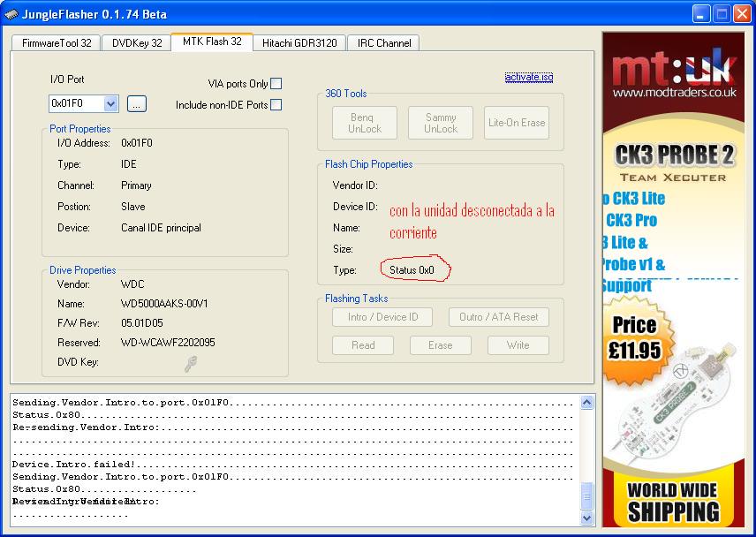
Task: Minimize the JungleFlasher window
Action: [x=701, y=14]
